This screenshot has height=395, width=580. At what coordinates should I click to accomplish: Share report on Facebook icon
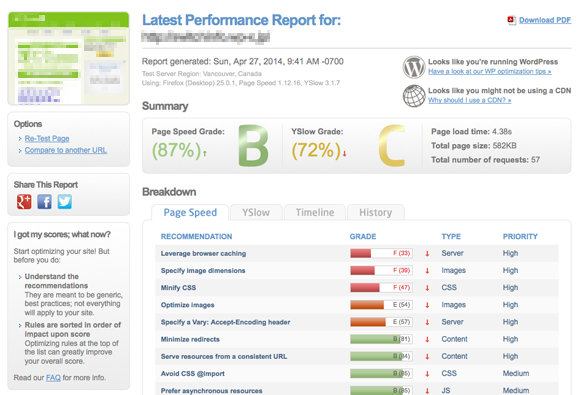44,202
